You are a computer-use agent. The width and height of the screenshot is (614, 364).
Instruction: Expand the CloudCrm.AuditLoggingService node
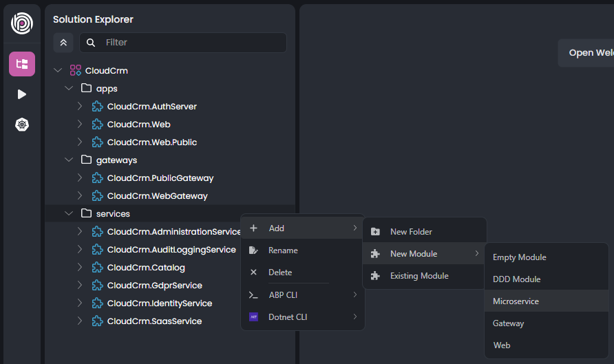pyautogui.click(x=80, y=249)
